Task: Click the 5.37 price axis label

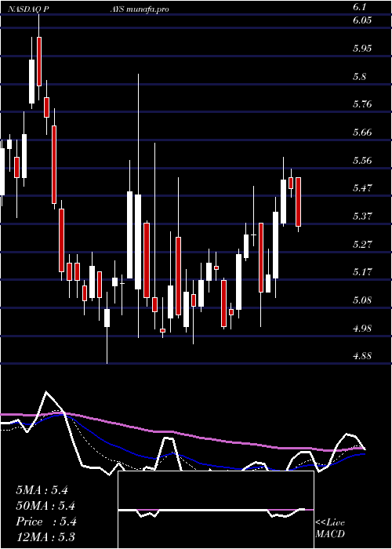Action: [x=362, y=216]
